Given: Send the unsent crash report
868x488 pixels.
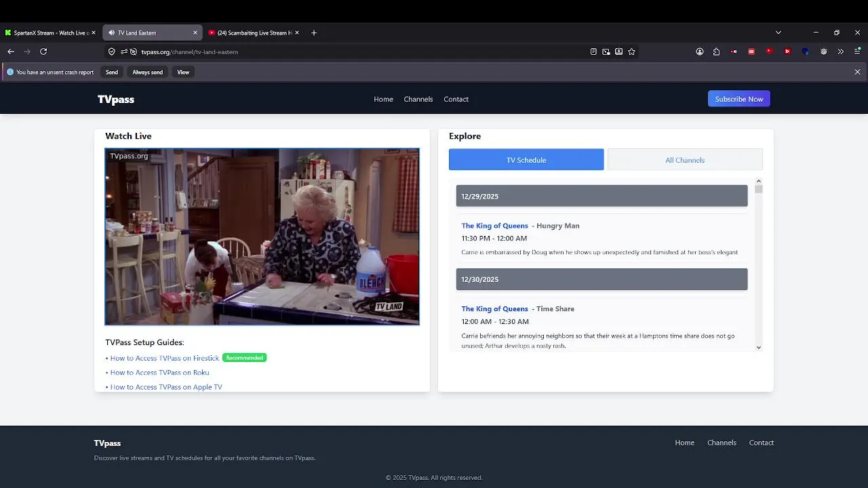Looking at the screenshot, I should tap(112, 72).
